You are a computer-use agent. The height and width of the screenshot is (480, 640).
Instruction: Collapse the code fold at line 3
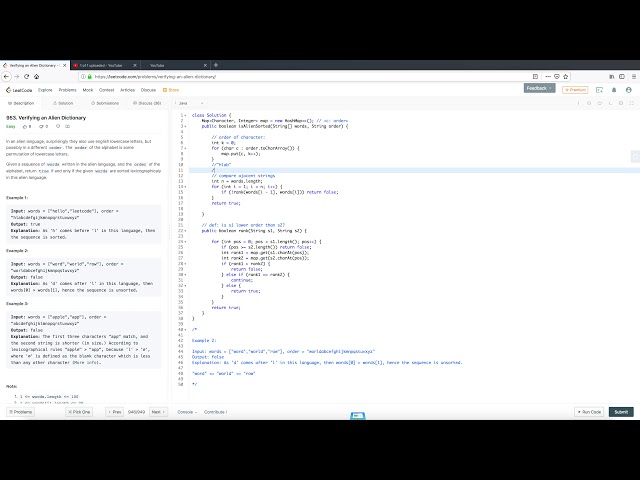point(186,127)
